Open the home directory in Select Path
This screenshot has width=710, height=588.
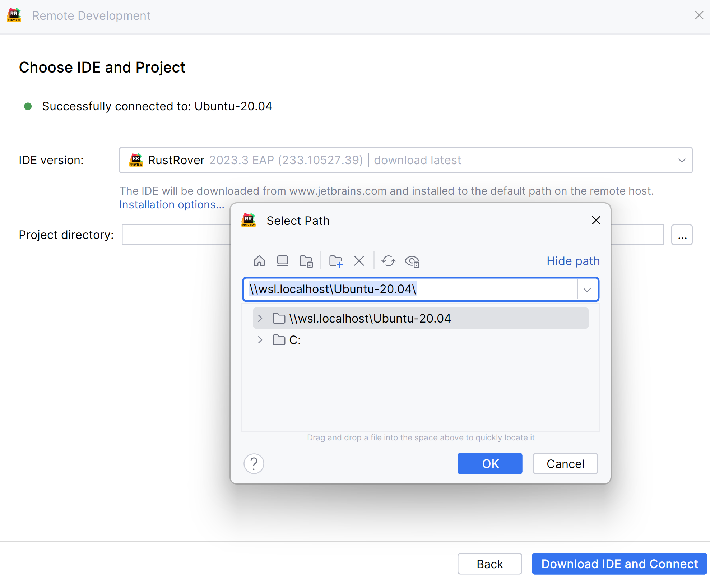(259, 261)
